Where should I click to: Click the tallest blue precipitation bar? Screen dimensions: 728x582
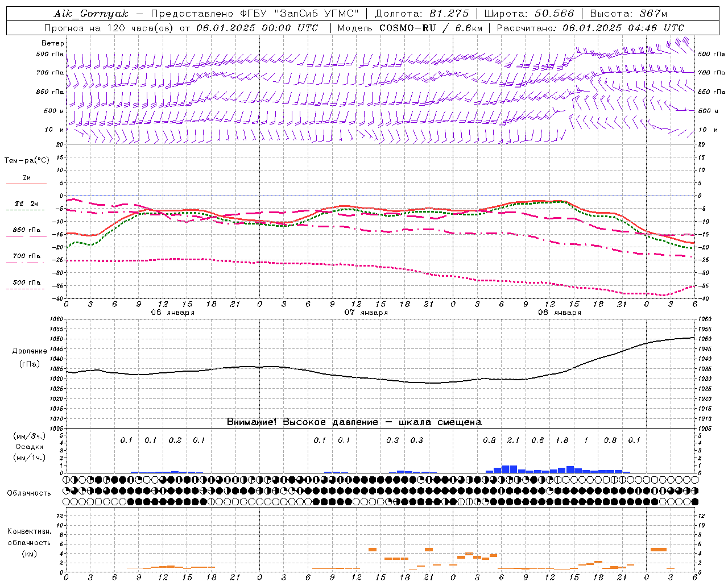tap(509, 469)
